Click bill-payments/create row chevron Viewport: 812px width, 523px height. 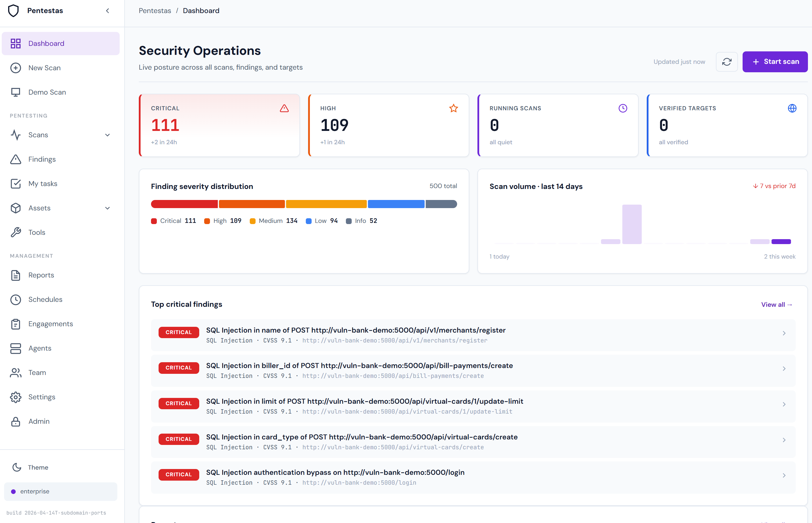click(784, 369)
